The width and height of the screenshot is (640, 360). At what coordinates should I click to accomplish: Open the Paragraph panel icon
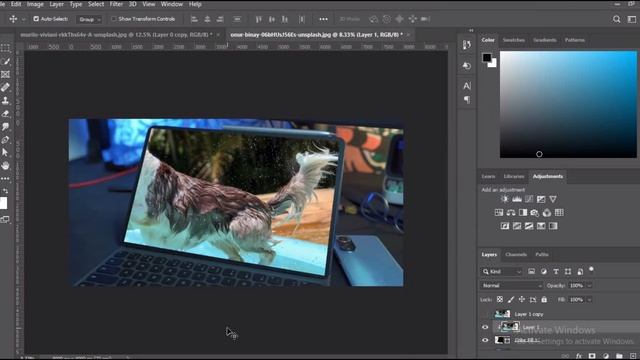pyautogui.click(x=467, y=100)
